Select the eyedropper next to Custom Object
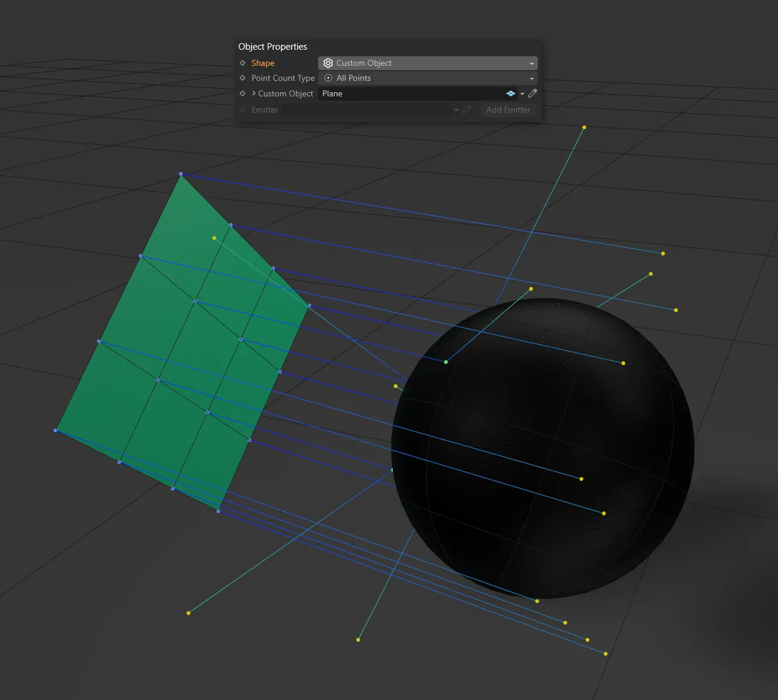Viewport: 778px width, 700px height. [x=532, y=93]
